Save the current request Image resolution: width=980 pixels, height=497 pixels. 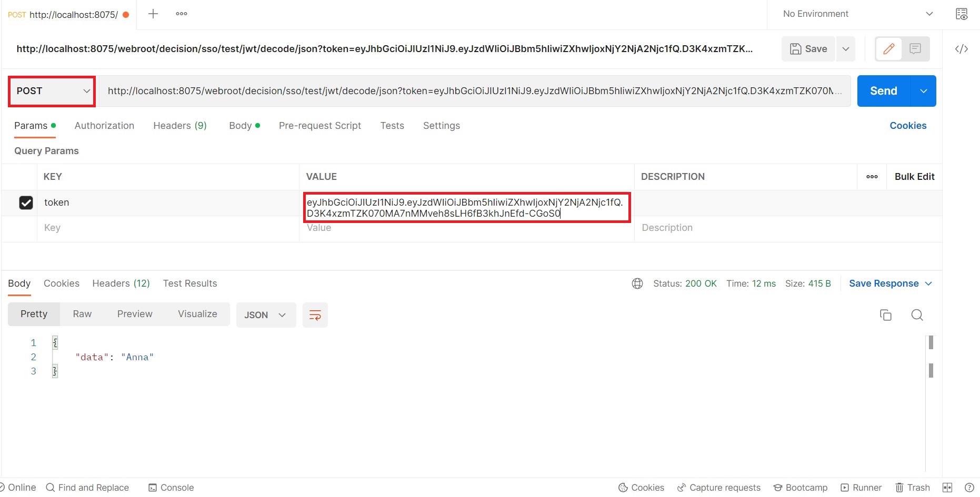808,49
